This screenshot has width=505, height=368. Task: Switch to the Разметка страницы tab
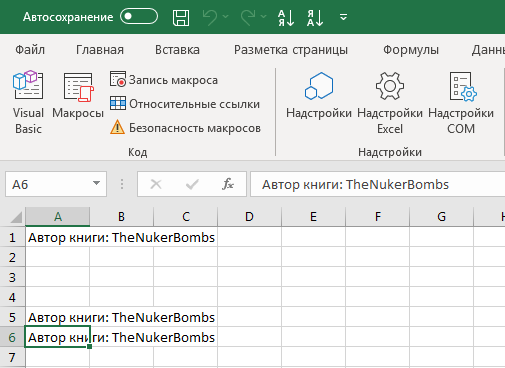[291, 50]
